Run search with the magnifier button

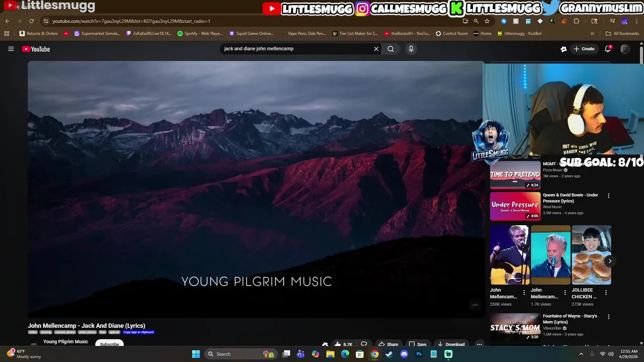click(390, 49)
